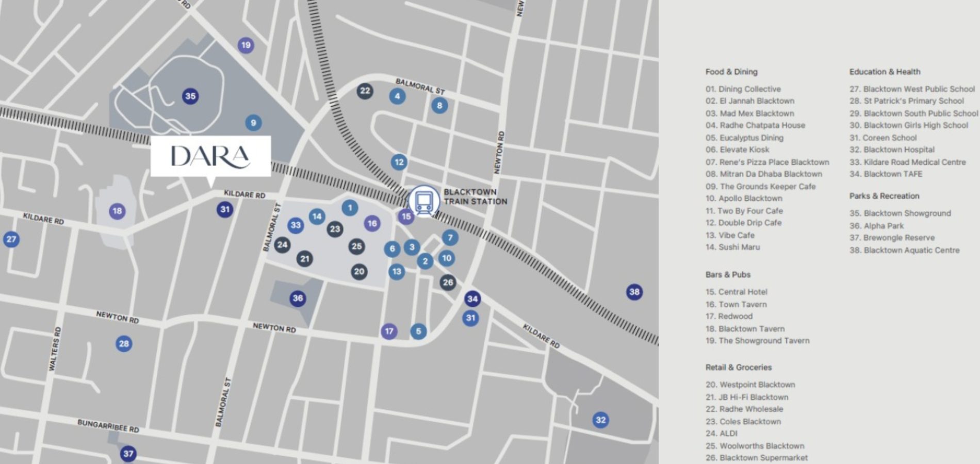The image size is (980, 464).
Task: Click legend entry '02. El Jannah Blacktown'
Action: tap(750, 101)
